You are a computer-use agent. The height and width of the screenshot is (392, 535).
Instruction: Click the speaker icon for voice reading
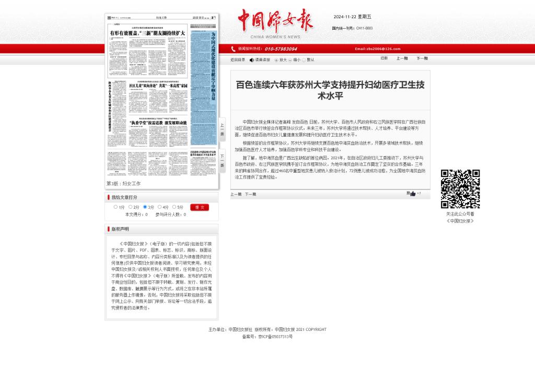[252, 60]
